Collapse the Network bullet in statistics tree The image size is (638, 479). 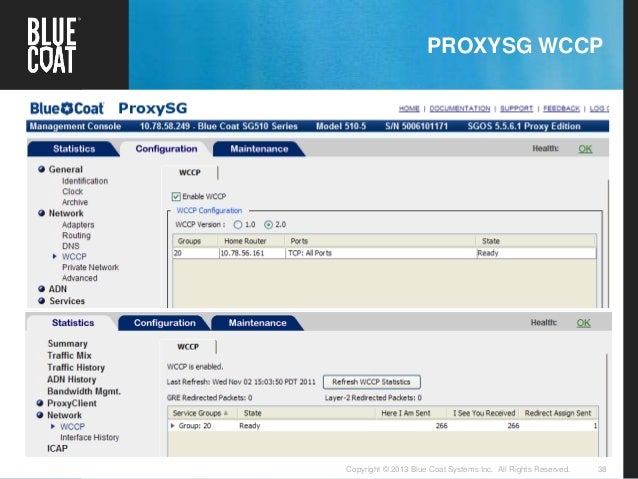pyautogui.click(x=39, y=415)
